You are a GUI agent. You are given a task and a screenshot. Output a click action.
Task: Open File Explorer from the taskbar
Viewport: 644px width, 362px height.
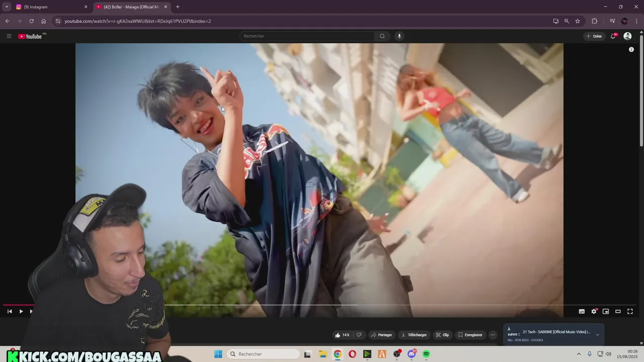point(323,354)
